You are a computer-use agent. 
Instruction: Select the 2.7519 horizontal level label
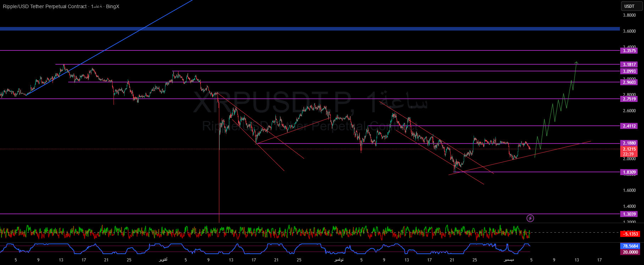pos(629,99)
